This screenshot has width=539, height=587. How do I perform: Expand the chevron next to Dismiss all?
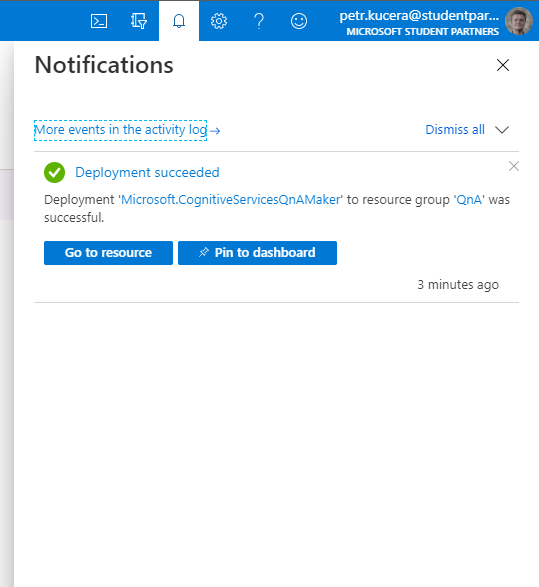(502, 130)
